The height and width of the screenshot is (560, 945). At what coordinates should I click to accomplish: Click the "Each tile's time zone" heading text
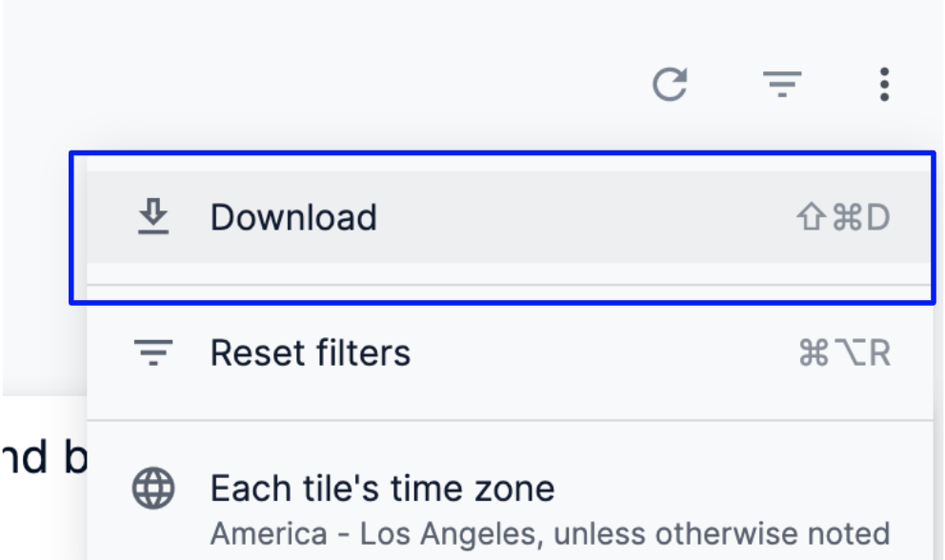[382, 490]
